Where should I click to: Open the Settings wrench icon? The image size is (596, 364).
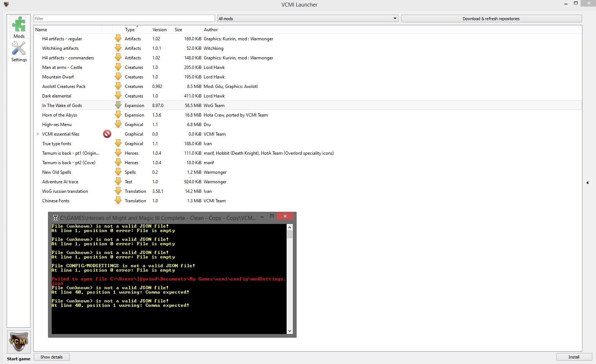pos(19,48)
